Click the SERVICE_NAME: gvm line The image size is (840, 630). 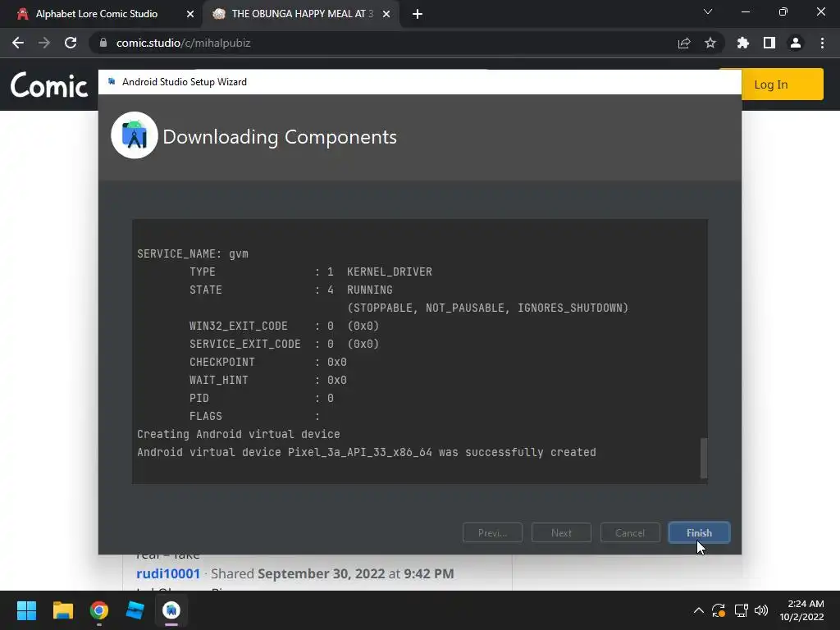pos(193,254)
